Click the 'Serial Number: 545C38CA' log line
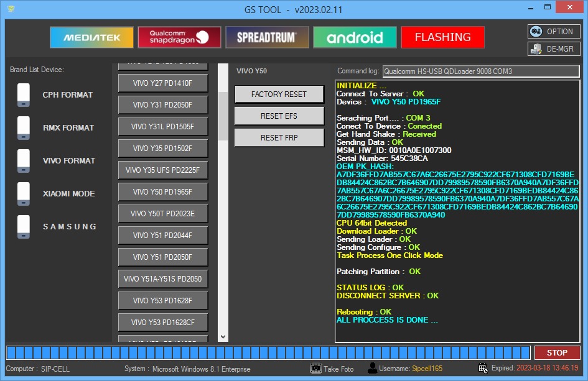Screen dimensions: 588x381 (382, 158)
